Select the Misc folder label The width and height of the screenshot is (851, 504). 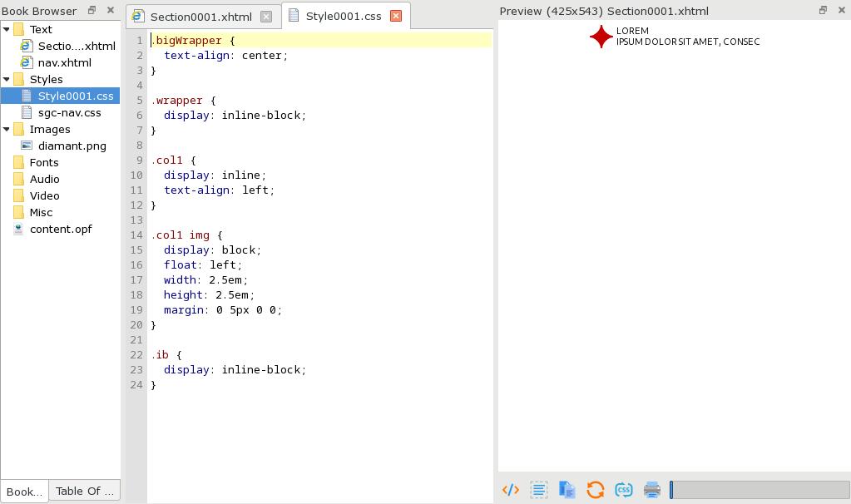pos(42,212)
